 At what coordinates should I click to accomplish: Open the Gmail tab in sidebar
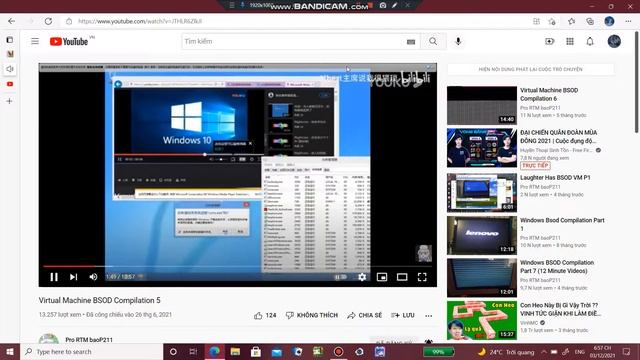[10, 54]
